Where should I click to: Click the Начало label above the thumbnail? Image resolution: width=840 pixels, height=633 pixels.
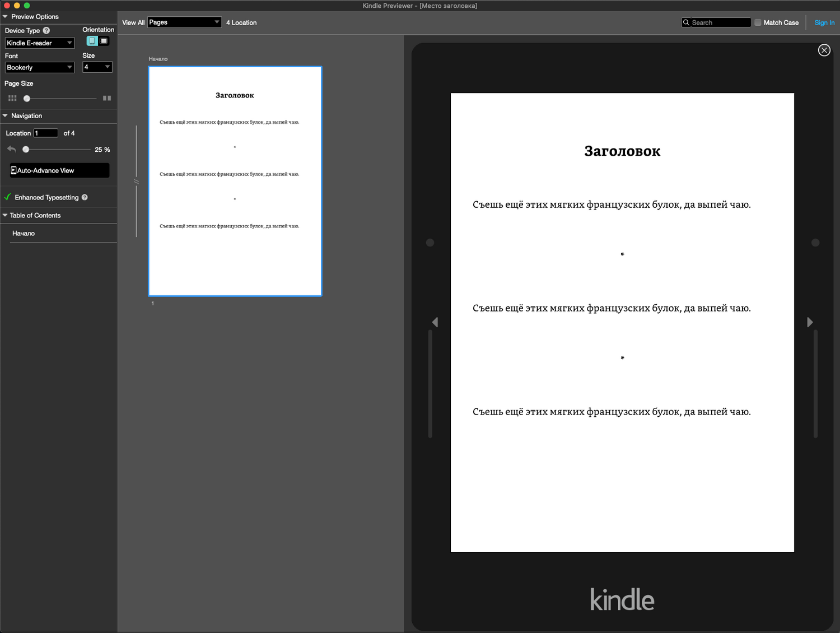(158, 59)
